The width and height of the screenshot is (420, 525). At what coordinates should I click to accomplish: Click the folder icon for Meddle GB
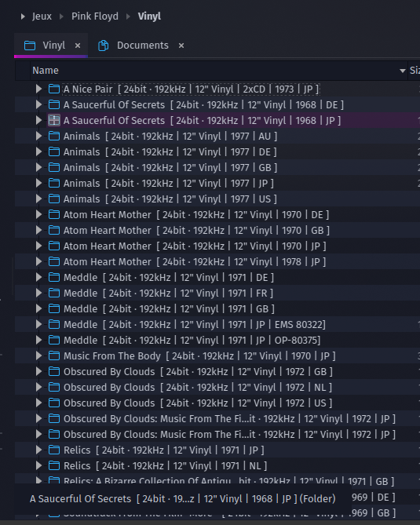coord(54,308)
